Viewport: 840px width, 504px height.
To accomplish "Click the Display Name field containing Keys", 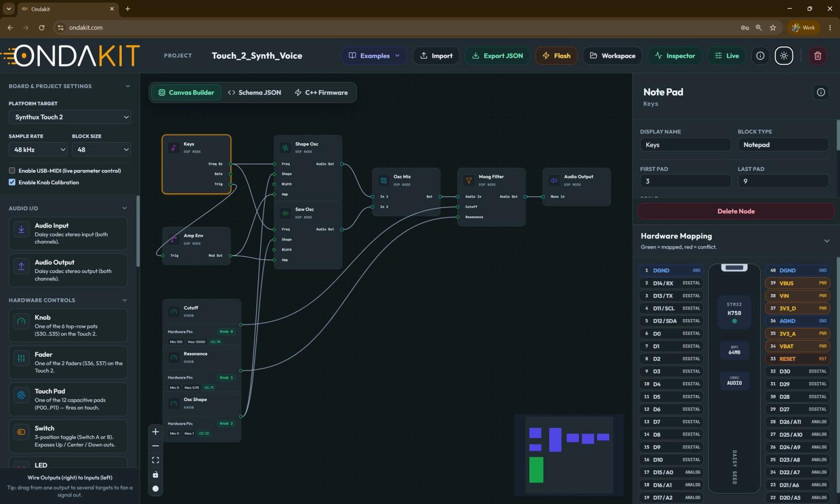I will [686, 145].
